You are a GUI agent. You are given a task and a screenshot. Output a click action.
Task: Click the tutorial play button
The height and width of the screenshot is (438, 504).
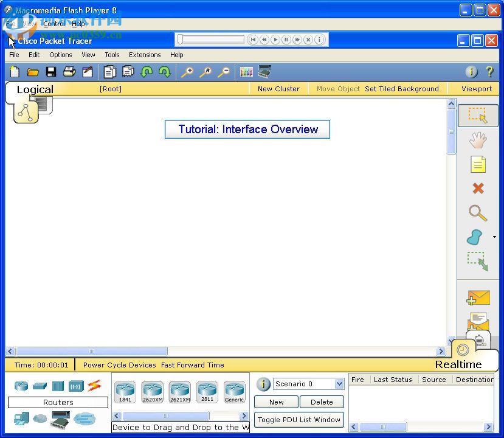click(x=275, y=40)
